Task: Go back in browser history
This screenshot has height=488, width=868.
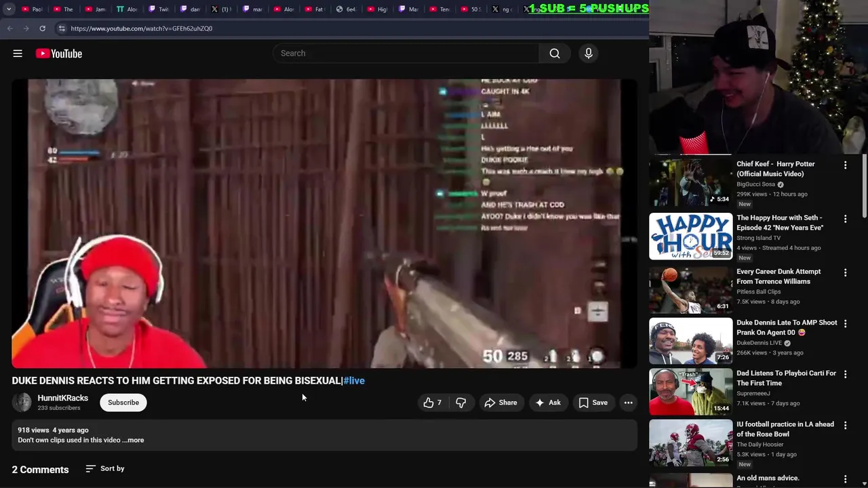Action: pyautogui.click(x=9, y=28)
